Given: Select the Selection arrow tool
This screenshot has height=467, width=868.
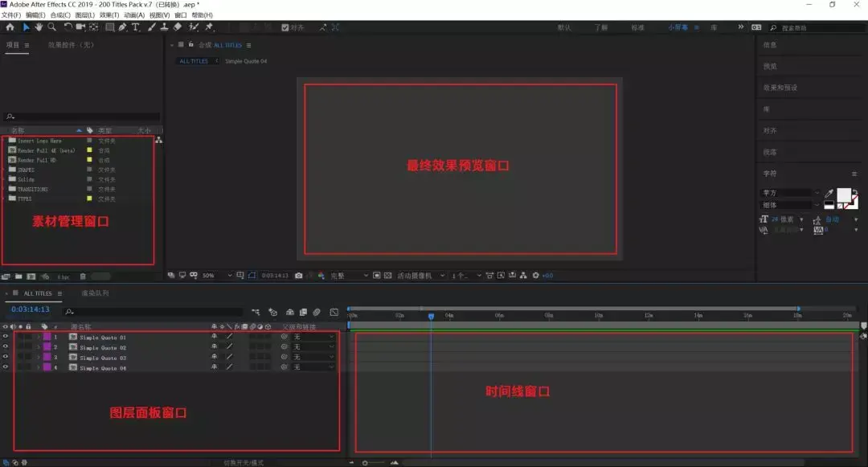Looking at the screenshot, I should [x=26, y=27].
